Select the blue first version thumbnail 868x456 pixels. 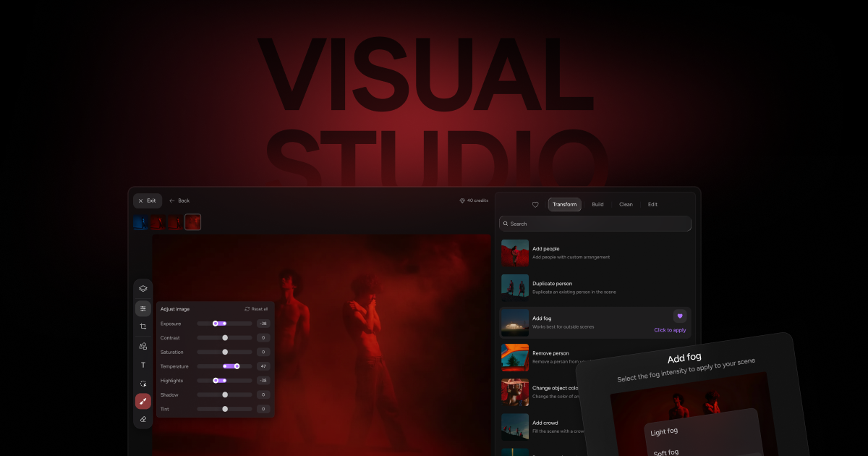tap(142, 222)
